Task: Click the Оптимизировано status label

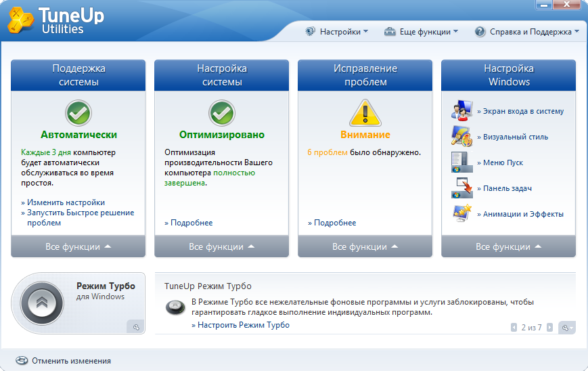Action: pyautogui.click(x=222, y=134)
